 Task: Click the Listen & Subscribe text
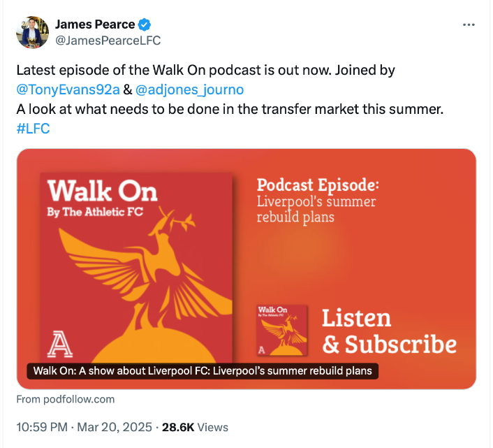tap(388, 332)
